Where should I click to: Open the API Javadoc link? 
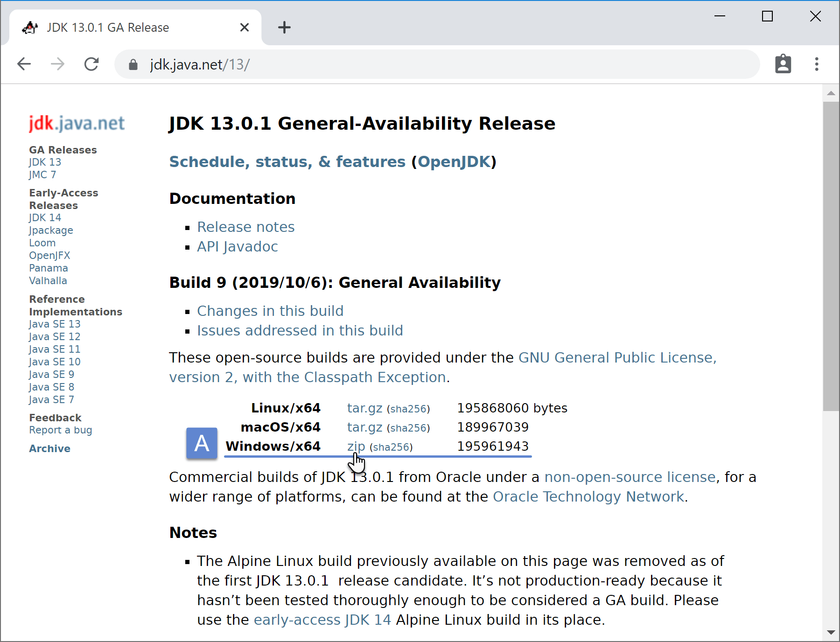click(238, 246)
